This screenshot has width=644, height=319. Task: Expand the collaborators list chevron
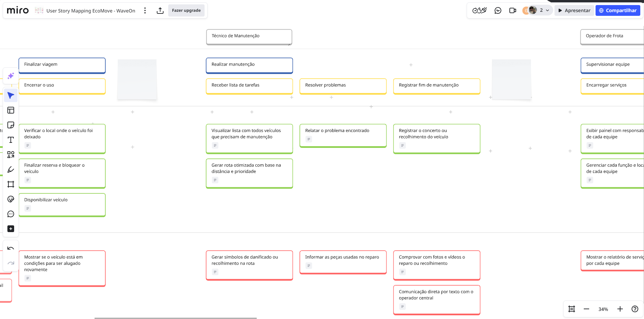[547, 10]
